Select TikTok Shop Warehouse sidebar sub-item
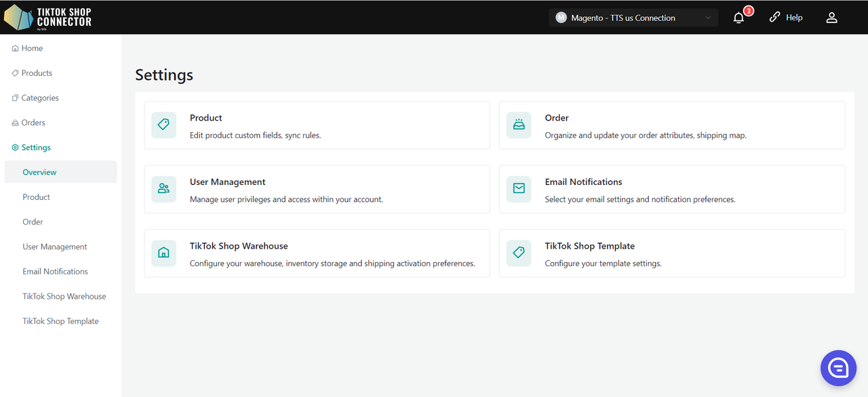 (64, 297)
